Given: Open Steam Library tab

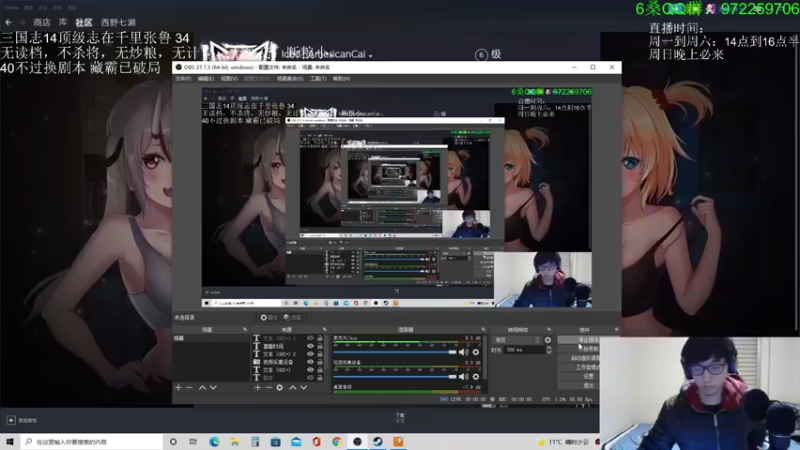Looking at the screenshot, I should click(x=63, y=22).
